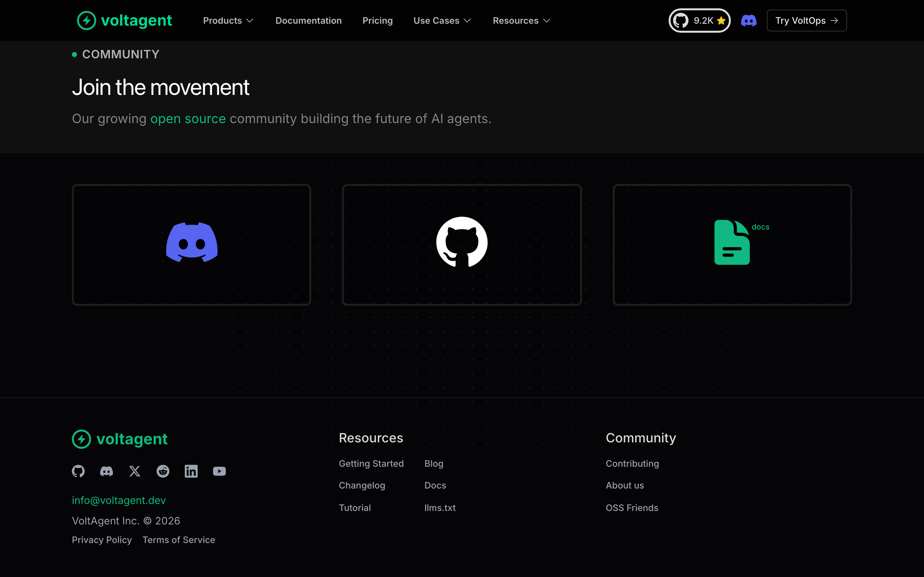Open the LinkedIn footer icon
This screenshot has width=924, height=577.
pyautogui.click(x=191, y=471)
